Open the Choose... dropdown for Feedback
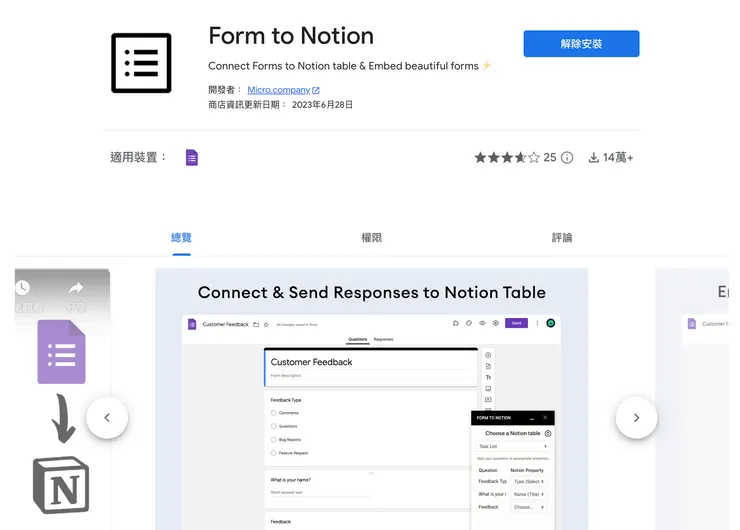Image resolution: width=740 pixels, height=530 pixels. click(x=529, y=507)
